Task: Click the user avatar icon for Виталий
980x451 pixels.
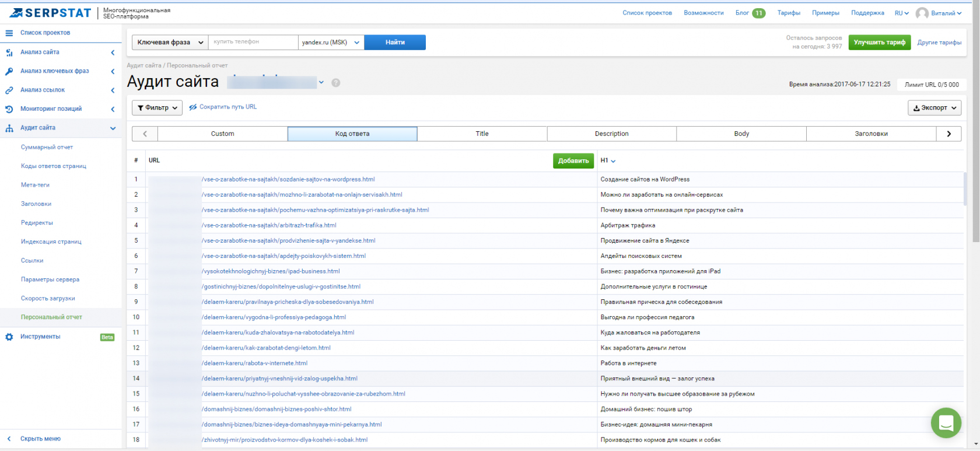Action: 922,13
